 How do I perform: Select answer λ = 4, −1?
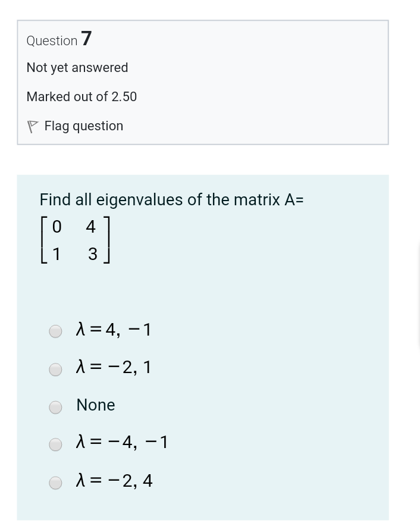55,331
